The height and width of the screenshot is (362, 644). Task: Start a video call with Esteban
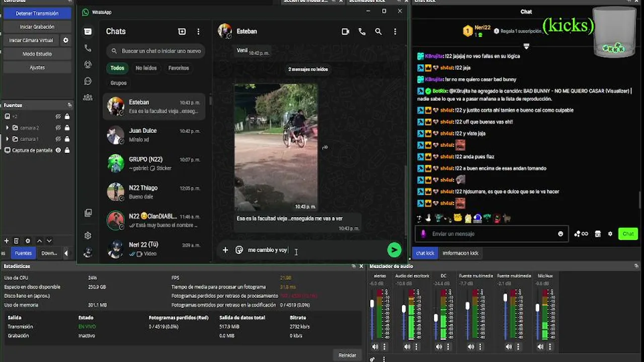click(x=345, y=31)
